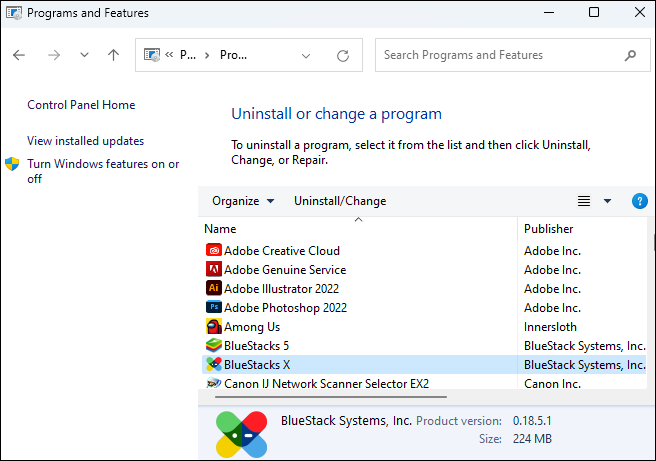The width and height of the screenshot is (656, 461).
Task: Refresh the address bar location
Action: click(343, 56)
